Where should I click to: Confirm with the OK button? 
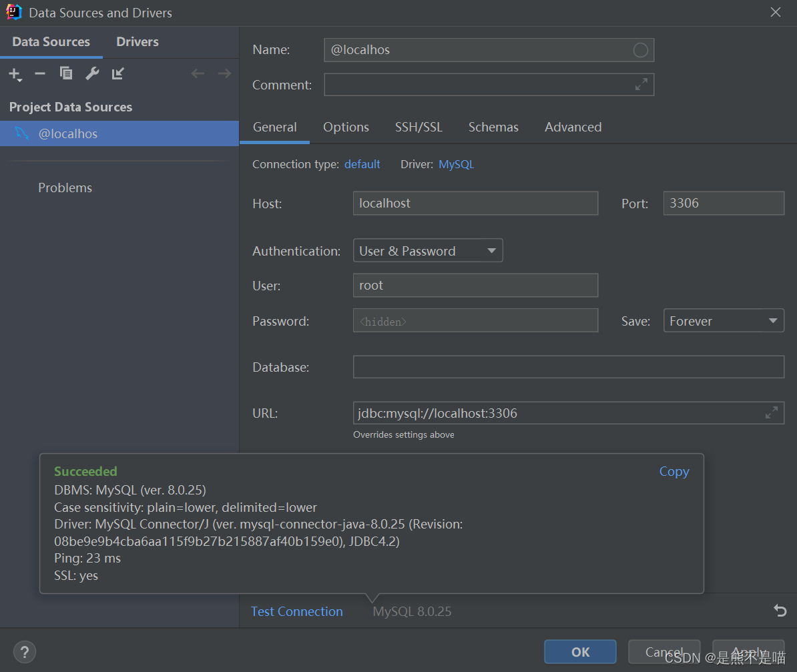point(580,652)
